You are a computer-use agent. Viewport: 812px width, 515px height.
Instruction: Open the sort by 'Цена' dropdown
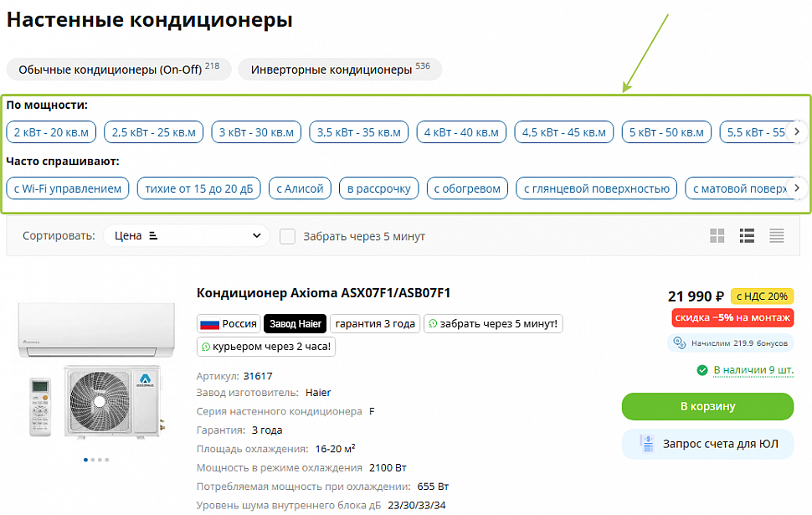pos(186,236)
